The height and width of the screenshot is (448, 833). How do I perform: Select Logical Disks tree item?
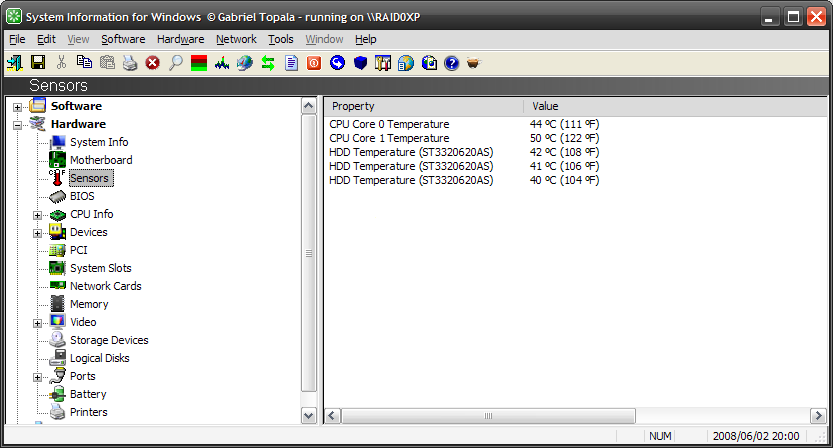coord(99,358)
